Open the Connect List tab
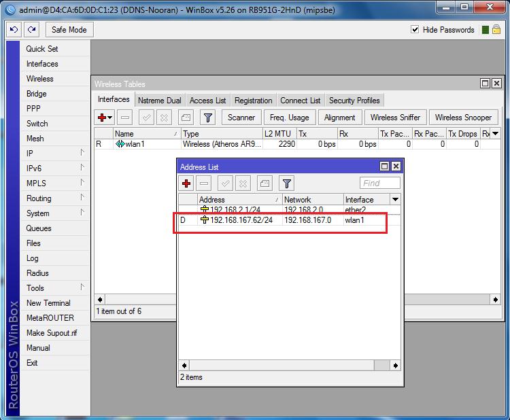This screenshot has width=510, height=420. [300, 101]
